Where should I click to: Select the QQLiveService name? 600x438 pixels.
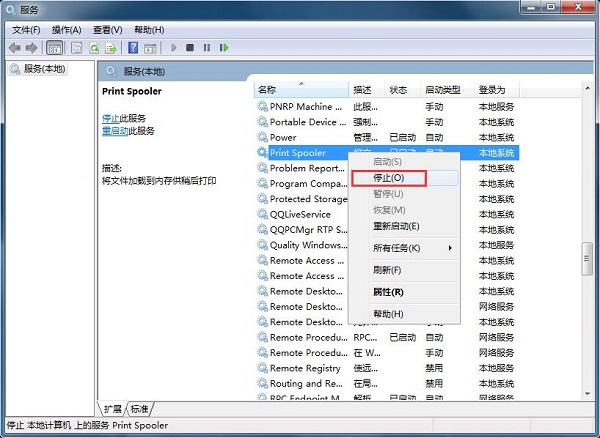tap(300, 214)
